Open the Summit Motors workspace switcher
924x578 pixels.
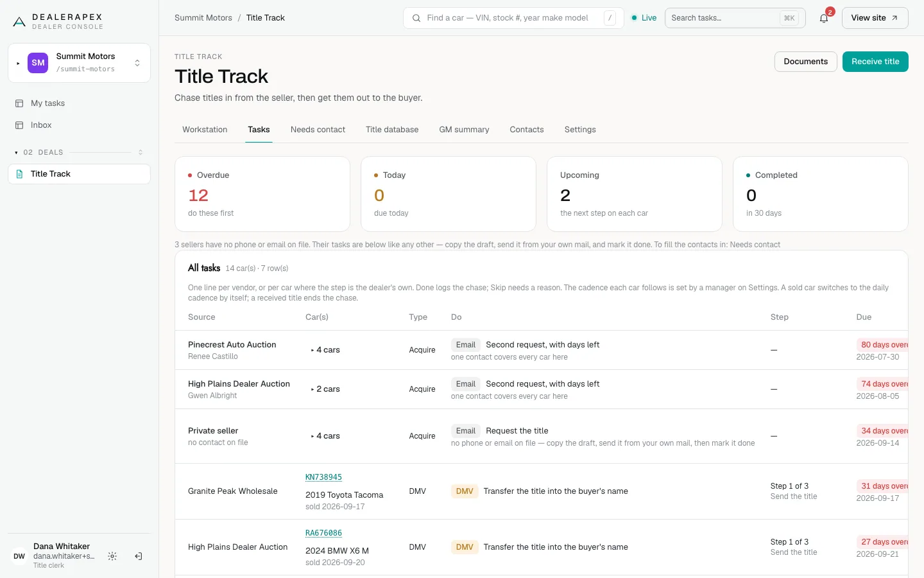(79, 63)
